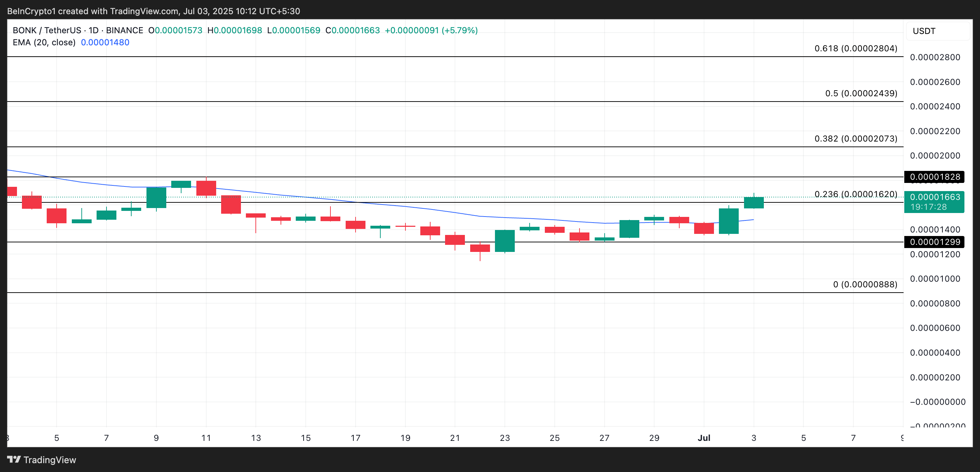Click the 0.00002000 level on the price scale
980x472 pixels.
tap(936, 156)
